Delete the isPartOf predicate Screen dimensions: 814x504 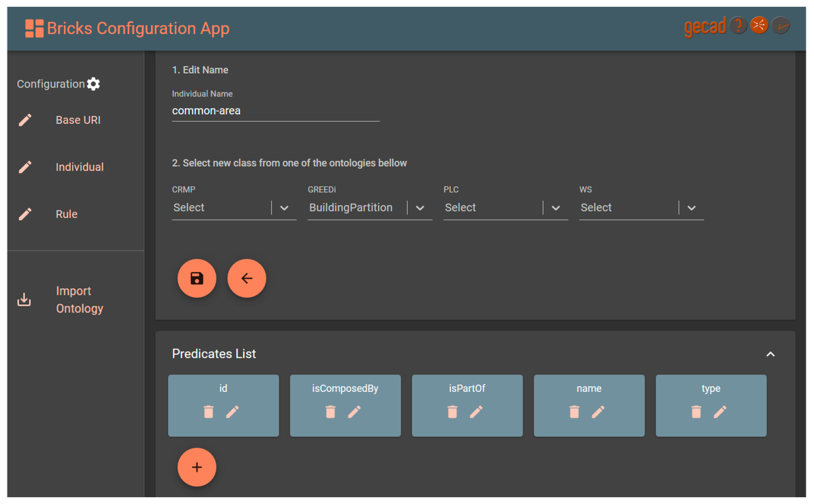point(452,412)
